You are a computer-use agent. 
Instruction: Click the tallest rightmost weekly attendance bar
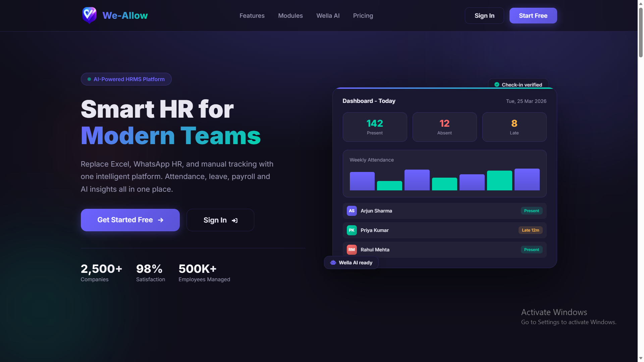coord(527,180)
